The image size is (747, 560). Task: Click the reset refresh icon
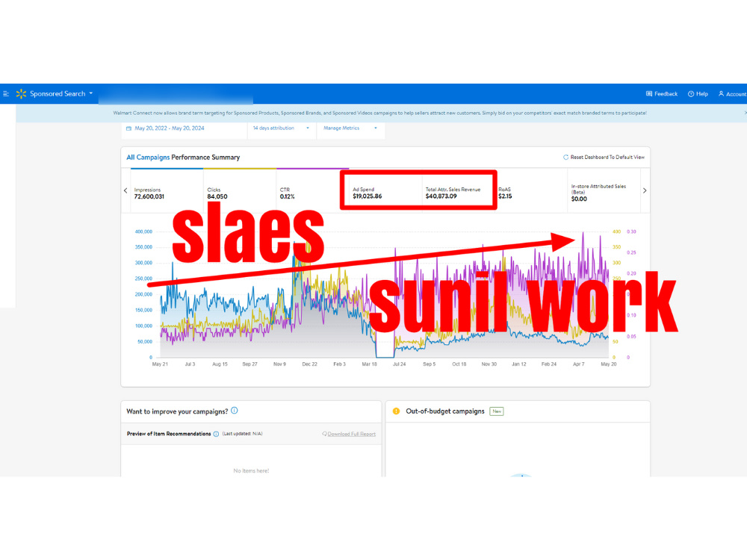[x=566, y=157]
